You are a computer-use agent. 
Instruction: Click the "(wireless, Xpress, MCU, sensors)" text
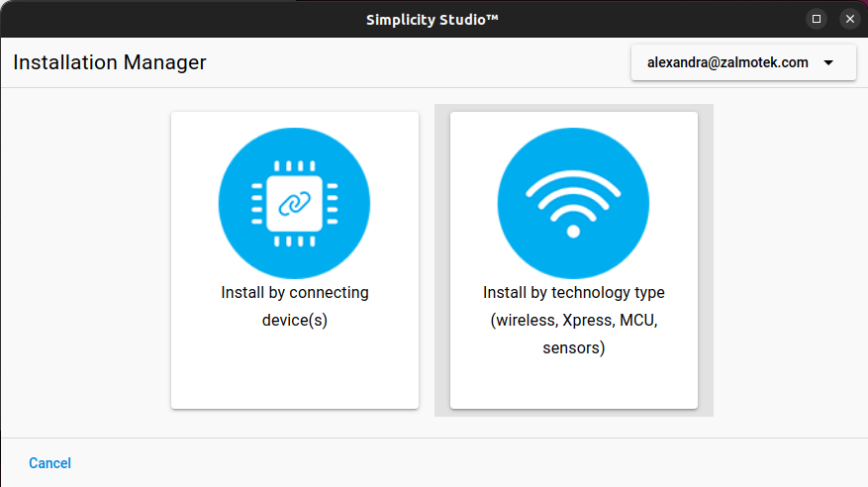tap(573, 334)
